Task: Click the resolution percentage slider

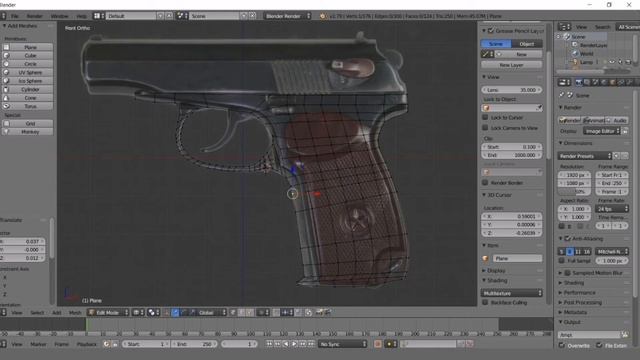Action: (574, 191)
